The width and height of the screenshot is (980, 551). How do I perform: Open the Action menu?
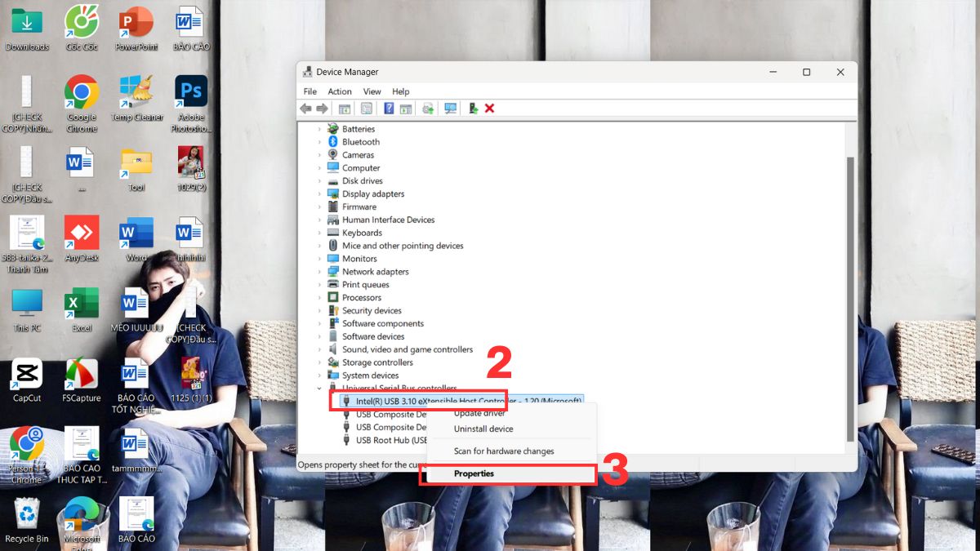tap(340, 91)
